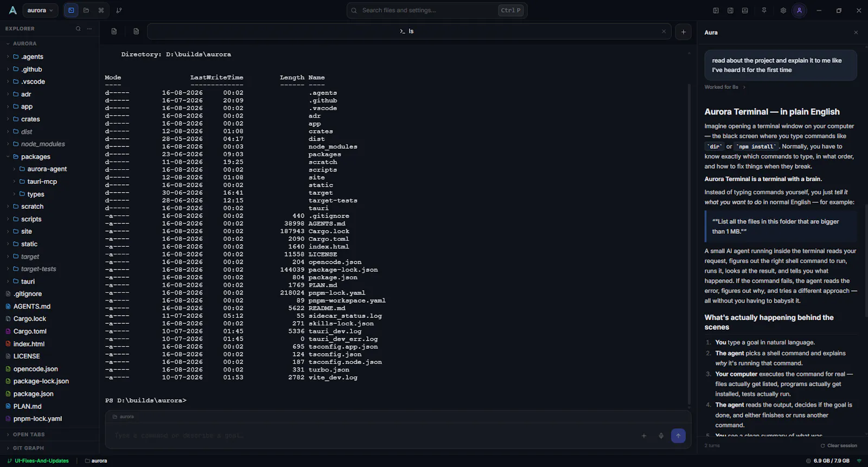Send the command with arrow button

[678, 436]
